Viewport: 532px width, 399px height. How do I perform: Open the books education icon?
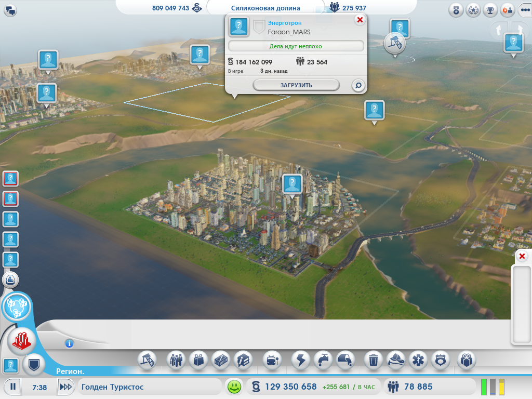click(243, 360)
